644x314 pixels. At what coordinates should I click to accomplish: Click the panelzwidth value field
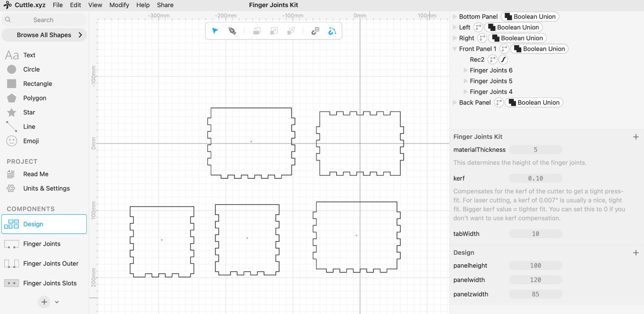tap(535, 294)
